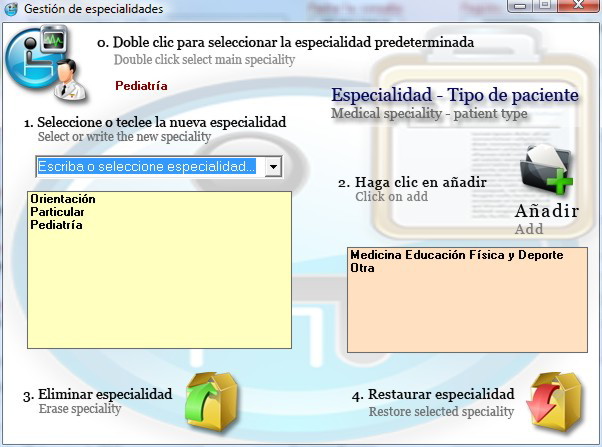Click the '2. Haga clic en añadir' text
Viewport: 602px width, 447px height.
point(412,182)
